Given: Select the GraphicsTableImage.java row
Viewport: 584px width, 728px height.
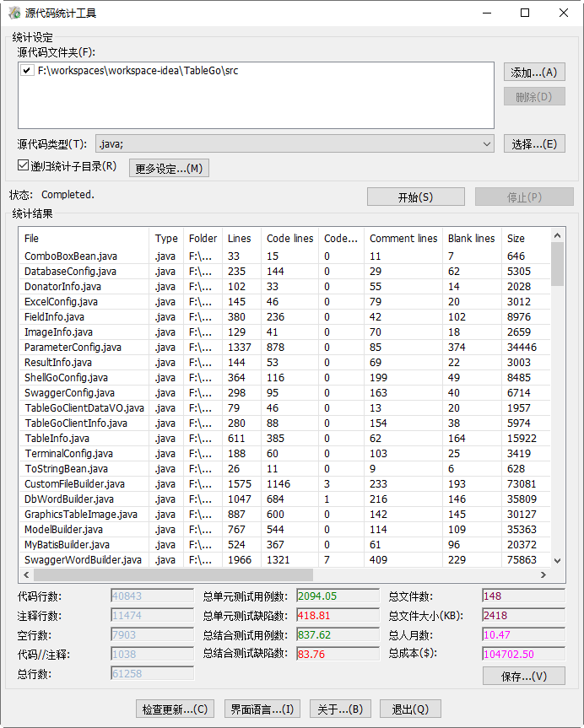Looking at the screenshot, I should 284,515.
